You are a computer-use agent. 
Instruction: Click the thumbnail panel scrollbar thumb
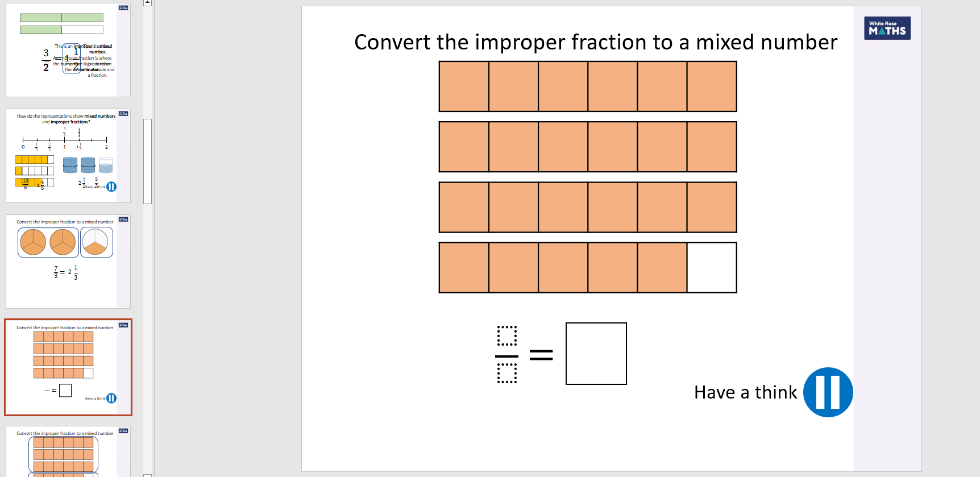(x=147, y=161)
